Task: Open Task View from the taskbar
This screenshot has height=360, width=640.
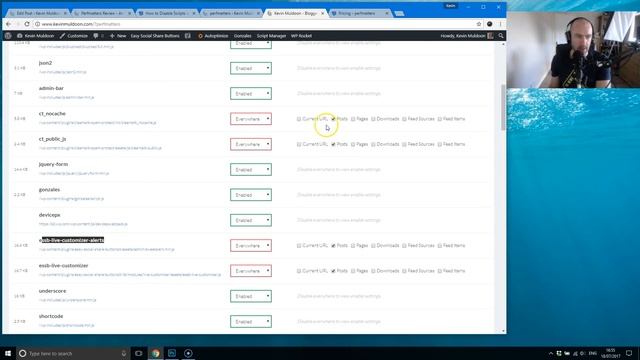Action: (138, 353)
